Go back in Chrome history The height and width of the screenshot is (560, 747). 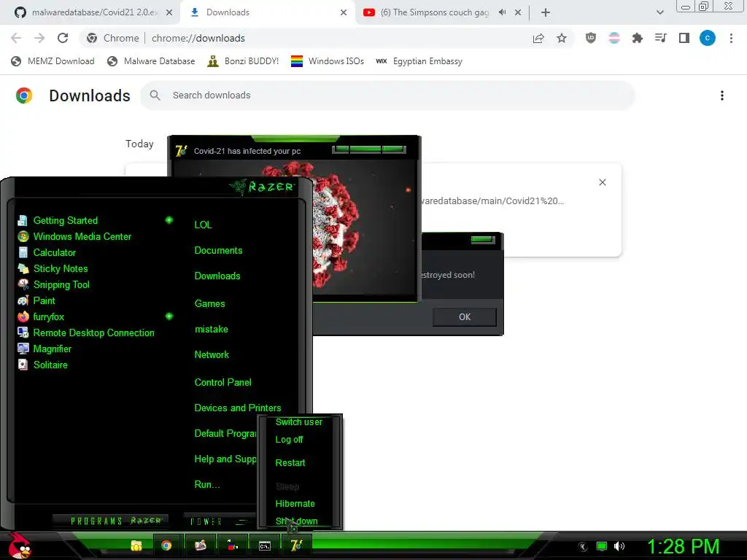16,38
